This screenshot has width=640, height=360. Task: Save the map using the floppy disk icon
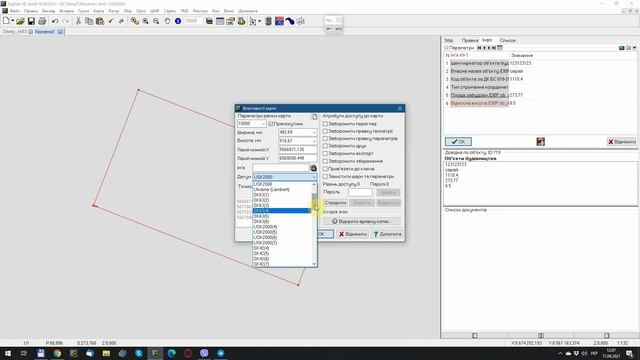point(31,21)
